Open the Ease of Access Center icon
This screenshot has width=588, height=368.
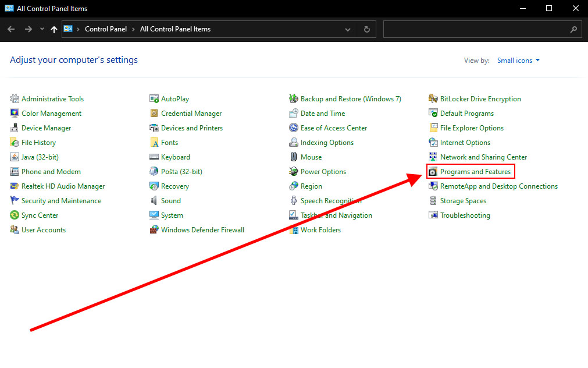(x=293, y=128)
